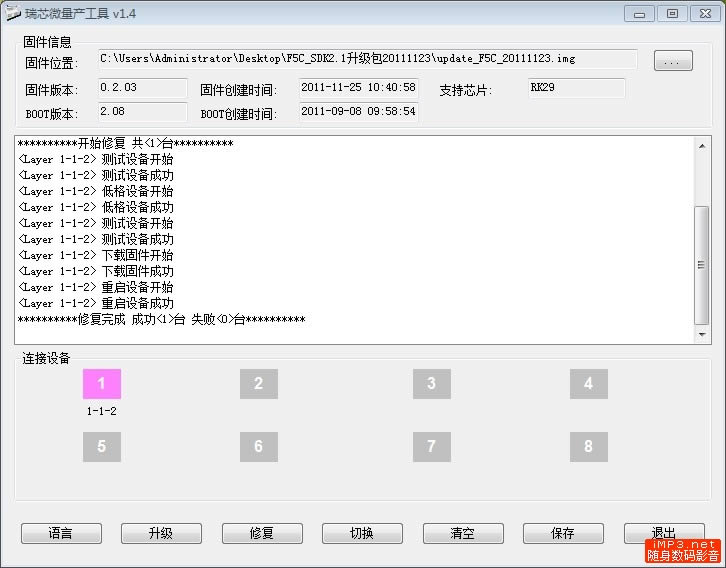
Task: Select device slot 6
Action: pyautogui.click(x=258, y=447)
